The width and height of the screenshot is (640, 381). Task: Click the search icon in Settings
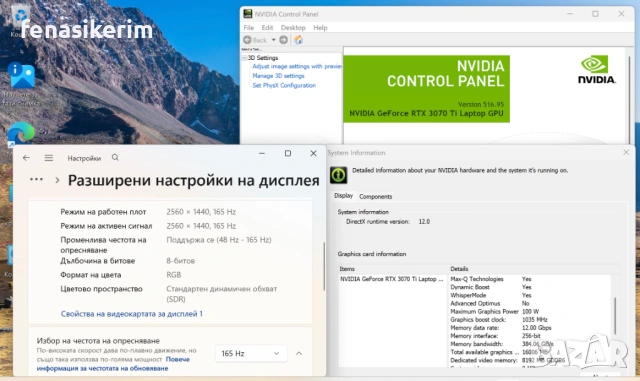coord(116,158)
